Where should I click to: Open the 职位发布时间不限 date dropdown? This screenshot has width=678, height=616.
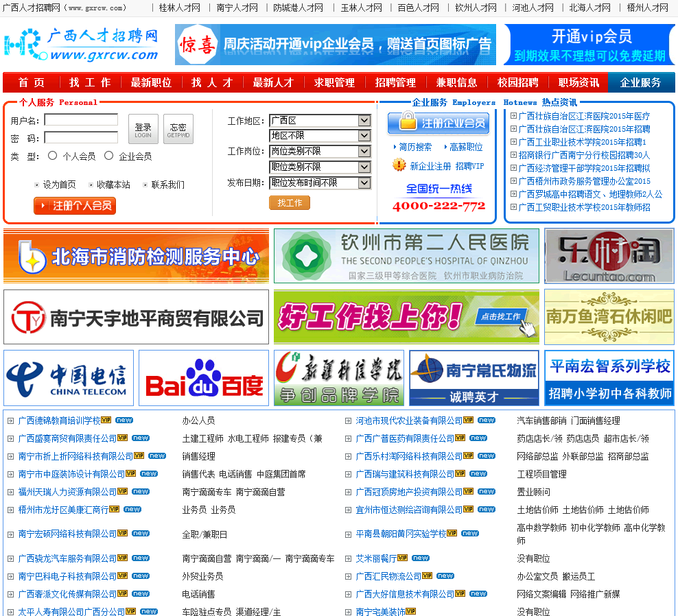320,183
